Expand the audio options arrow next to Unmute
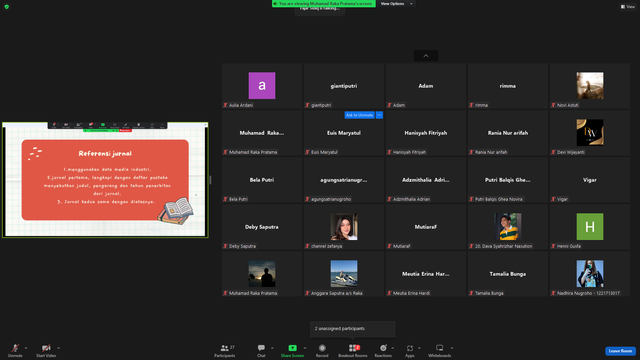This screenshot has height=360, width=640. coord(26,348)
